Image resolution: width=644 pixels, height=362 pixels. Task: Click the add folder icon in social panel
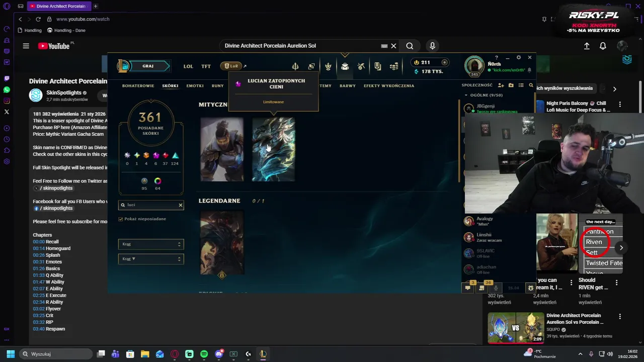[x=511, y=85]
